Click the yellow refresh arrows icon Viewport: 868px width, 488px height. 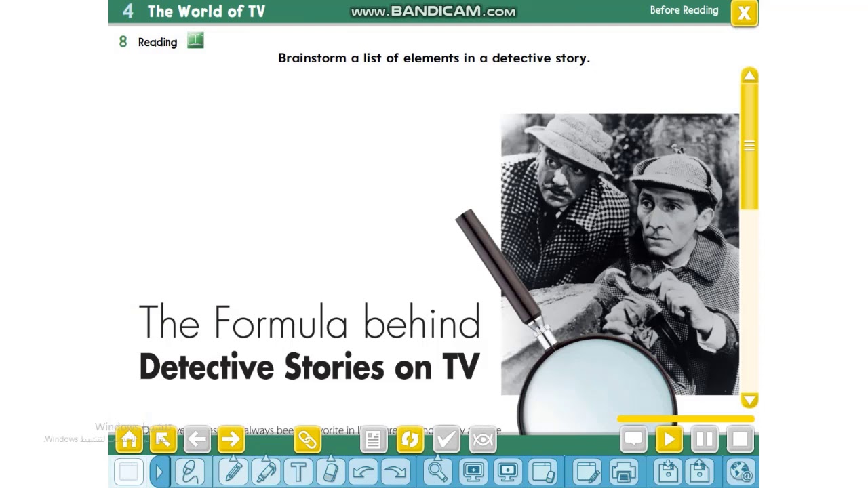pyautogui.click(x=410, y=440)
